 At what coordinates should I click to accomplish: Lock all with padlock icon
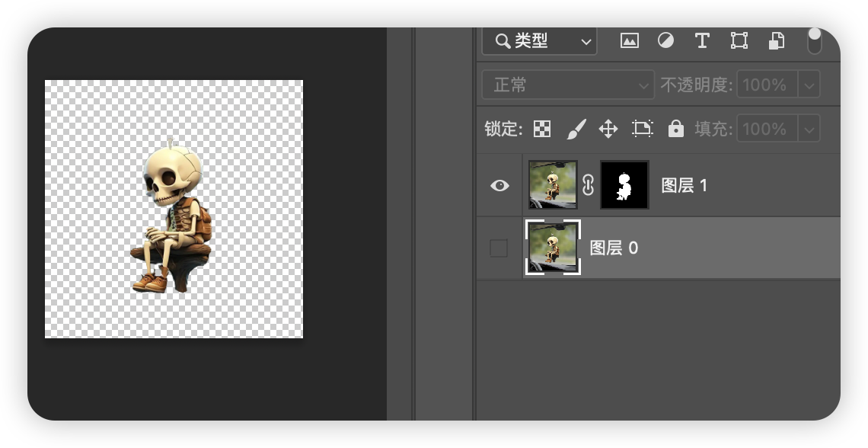tap(676, 129)
